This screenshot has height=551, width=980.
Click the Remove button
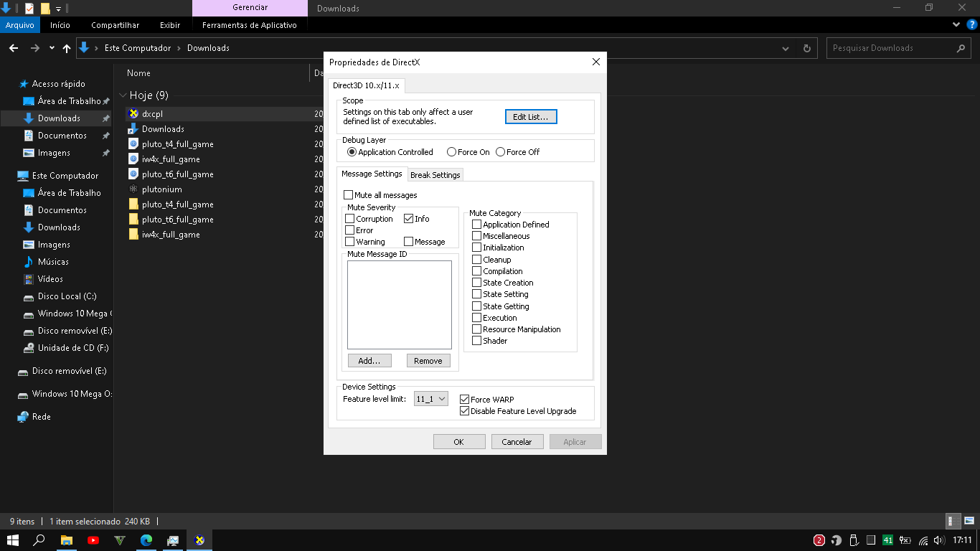(x=428, y=361)
